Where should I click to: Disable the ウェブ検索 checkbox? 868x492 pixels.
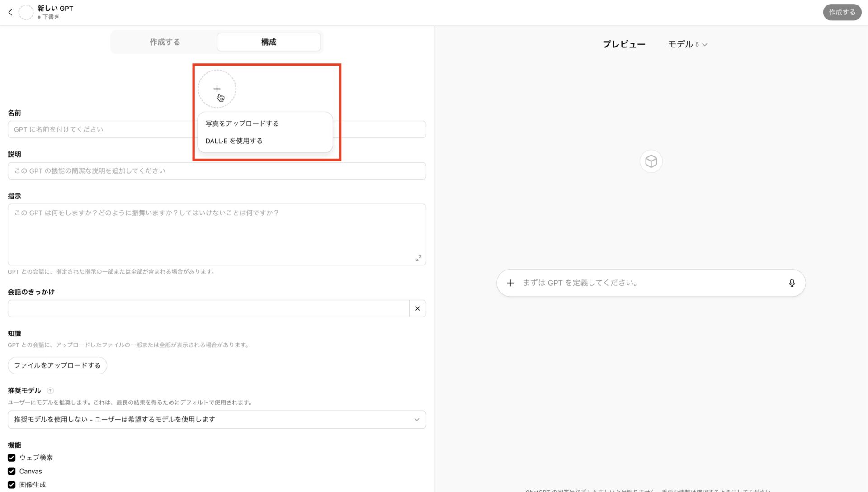pos(11,458)
